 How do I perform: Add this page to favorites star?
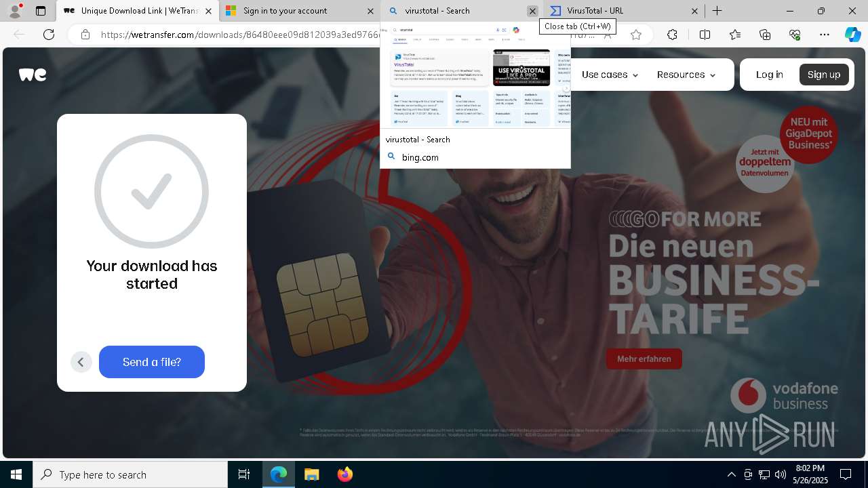click(636, 35)
